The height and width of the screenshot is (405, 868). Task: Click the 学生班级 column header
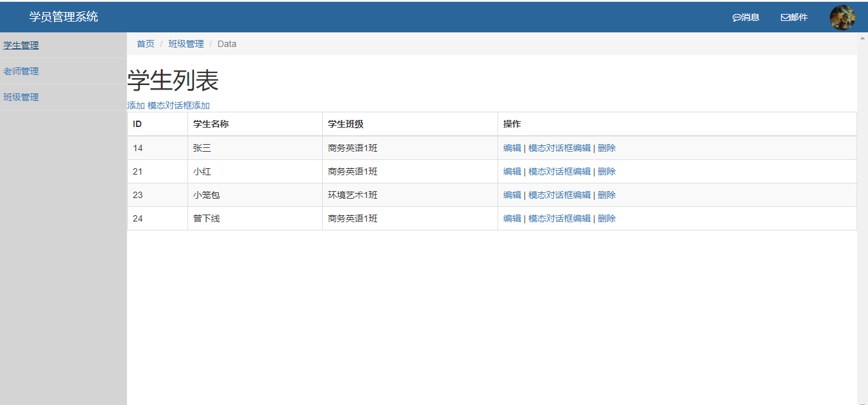pos(410,124)
